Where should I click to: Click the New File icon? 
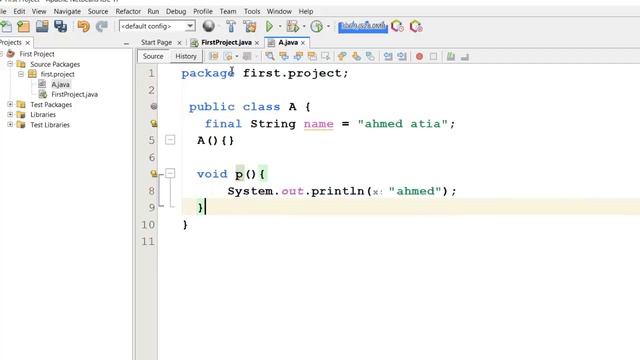[6, 27]
